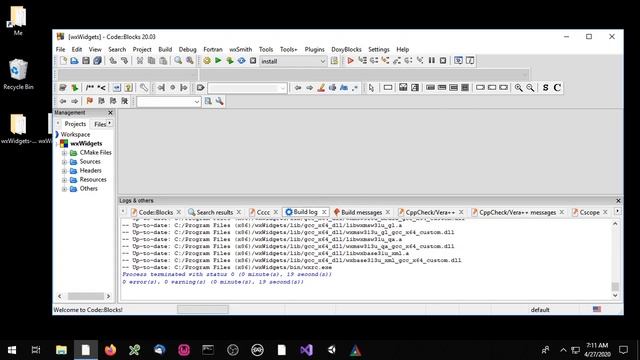640x360 pixels.
Task: Open the wxSmith menu
Action: point(240,49)
